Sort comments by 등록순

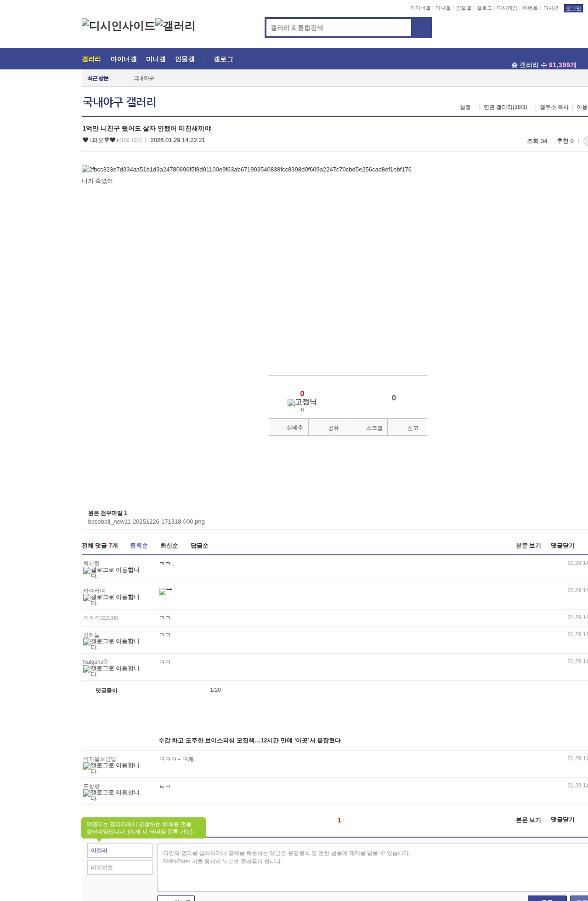click(139, 546)
